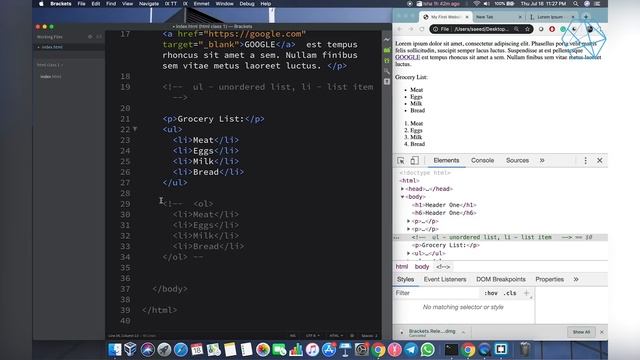Click Spotlight search icon in menu bar
This screenshot has width=640, height=360.
(x=576, y=4)
